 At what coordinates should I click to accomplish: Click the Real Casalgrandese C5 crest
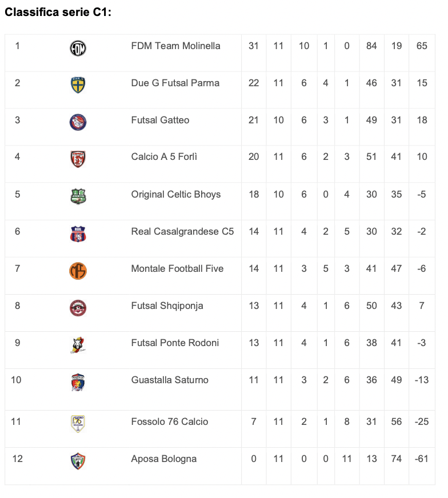78,234
